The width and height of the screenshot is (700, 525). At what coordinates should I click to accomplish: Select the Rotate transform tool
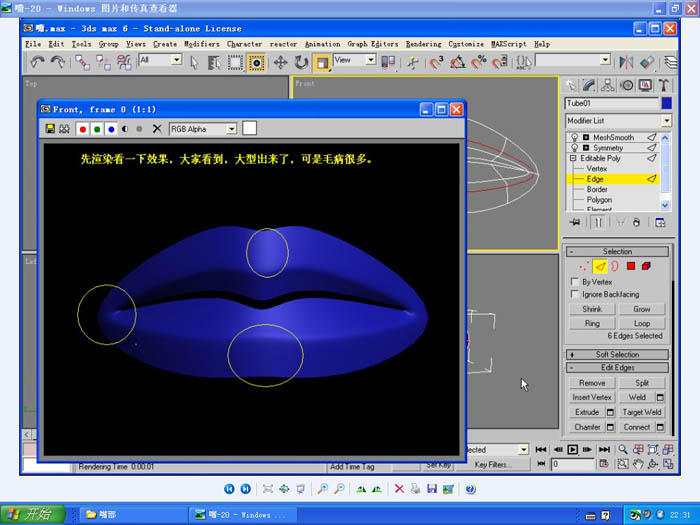[301, 62]
